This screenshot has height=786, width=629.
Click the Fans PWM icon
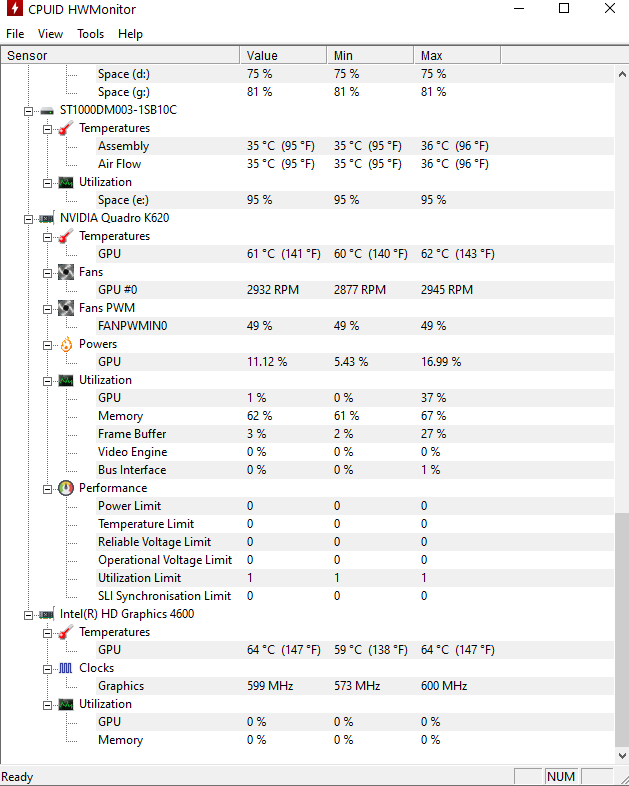click(x=66, y=308)
